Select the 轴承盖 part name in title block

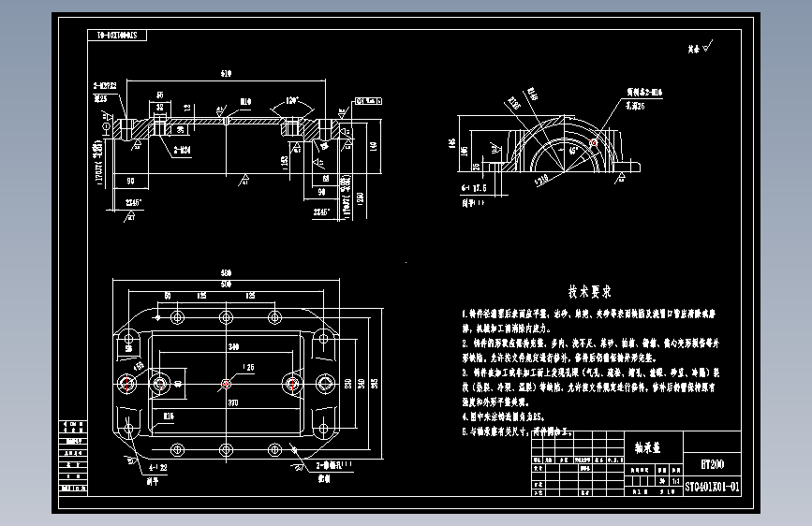[x=647, y=447]
